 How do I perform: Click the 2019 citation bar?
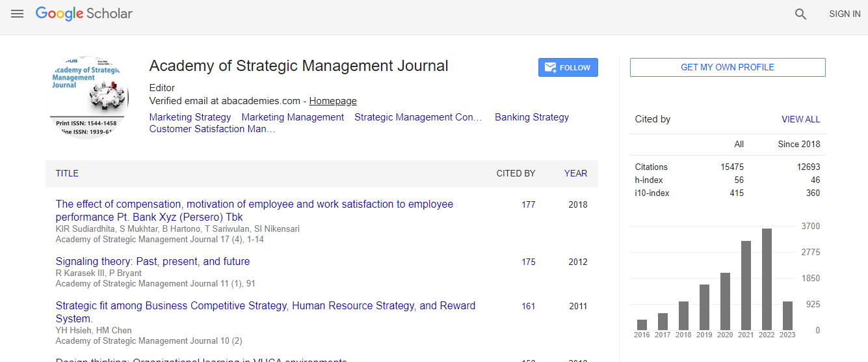[x=704, y=307]
